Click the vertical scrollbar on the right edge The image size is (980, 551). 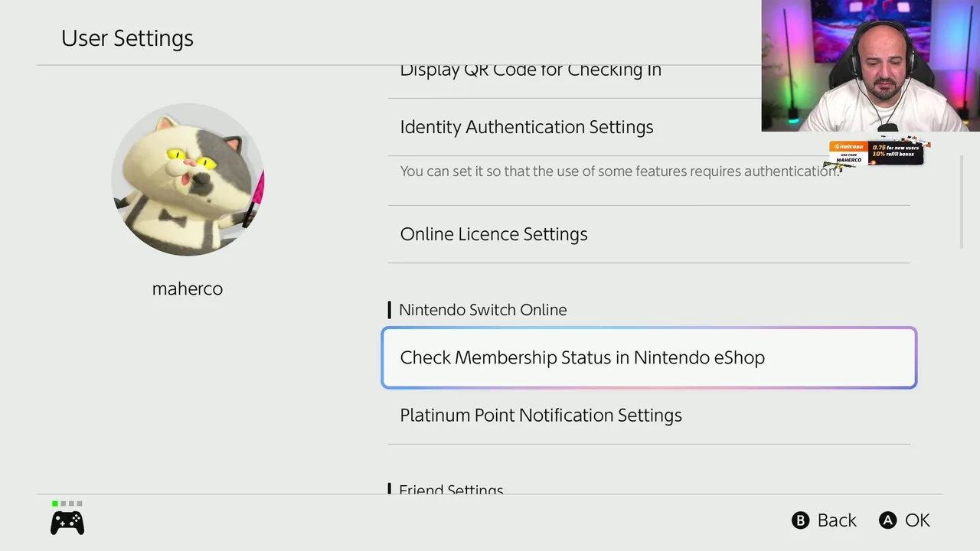[x=962, y=202]
